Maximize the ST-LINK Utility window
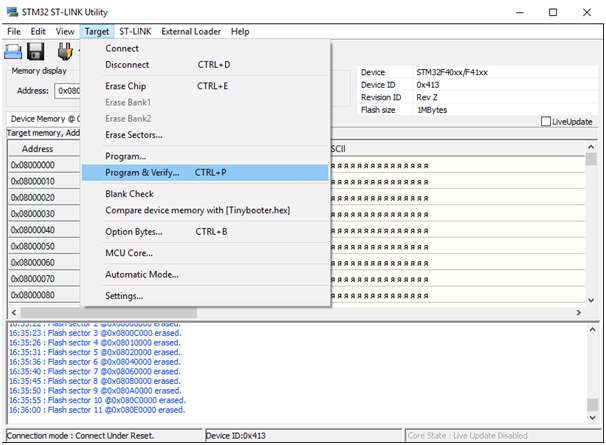 tap(553, 12)
